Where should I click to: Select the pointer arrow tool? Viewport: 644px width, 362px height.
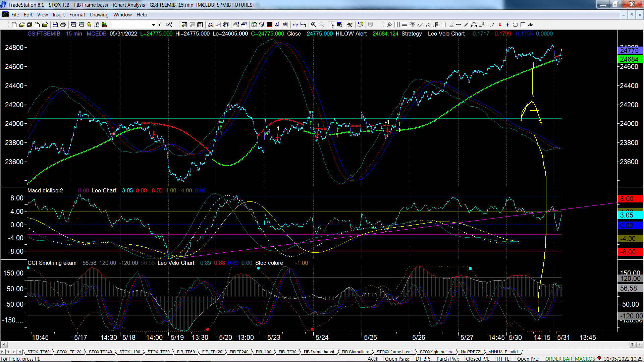[x=332, y=25]
